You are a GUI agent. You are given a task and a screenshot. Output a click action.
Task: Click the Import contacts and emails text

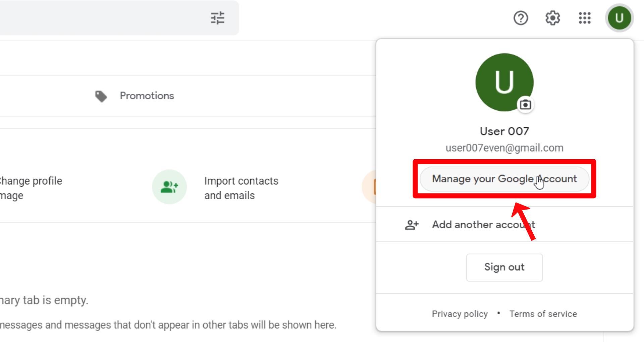coord(241,188)
